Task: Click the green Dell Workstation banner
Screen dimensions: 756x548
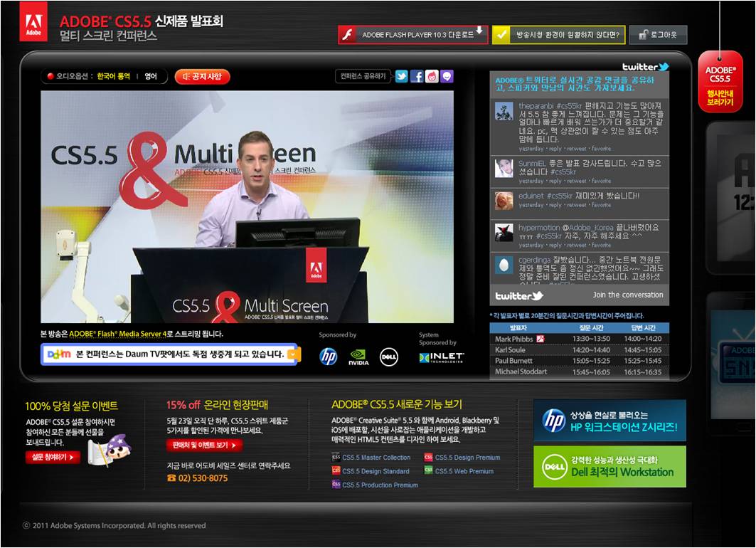Action: pos(609,466)
